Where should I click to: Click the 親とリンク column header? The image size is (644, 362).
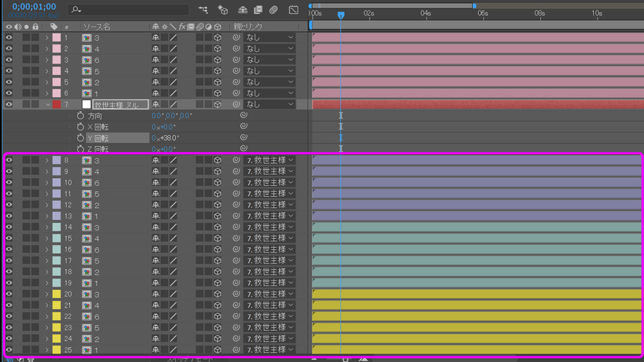248,27
